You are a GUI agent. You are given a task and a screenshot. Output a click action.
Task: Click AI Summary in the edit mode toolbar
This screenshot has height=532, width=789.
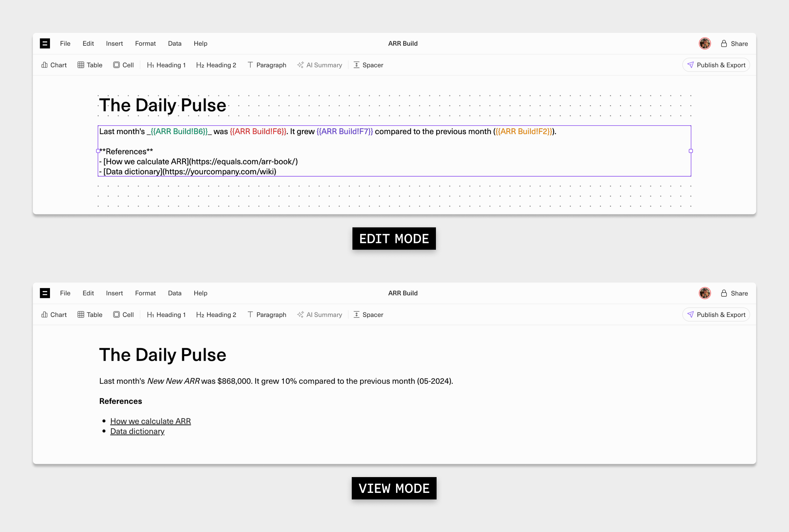click(x=320, y=65)
